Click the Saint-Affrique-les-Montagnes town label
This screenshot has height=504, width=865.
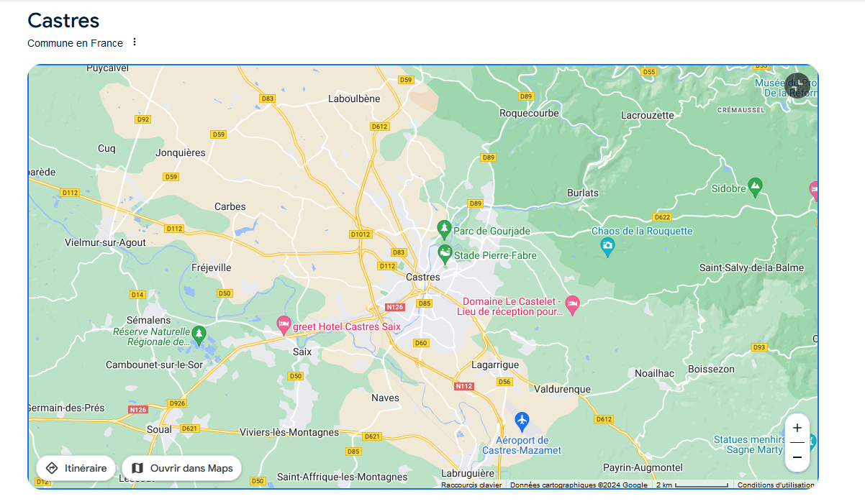(x=343, y=477)
